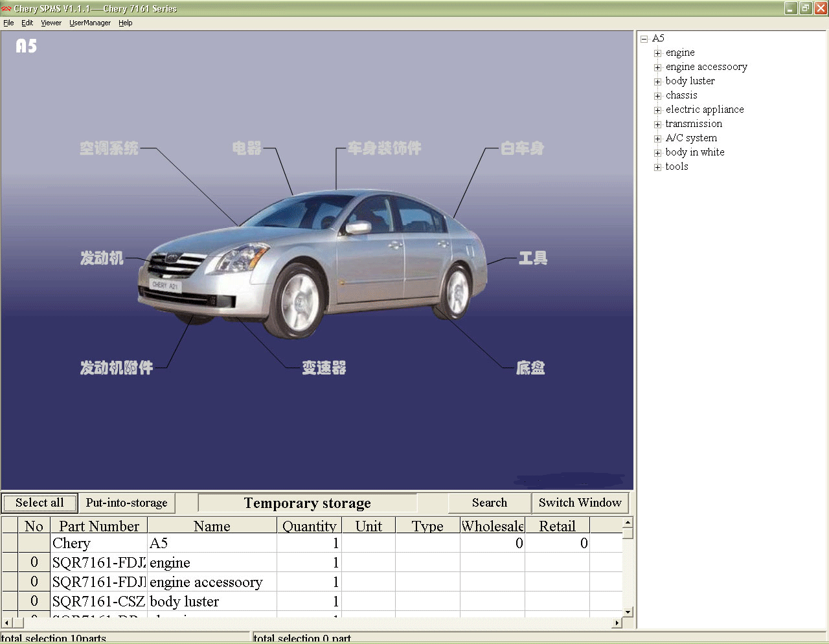Click the Quantity column header
This screenshot has height=644, width=829.
pos(310,525)
